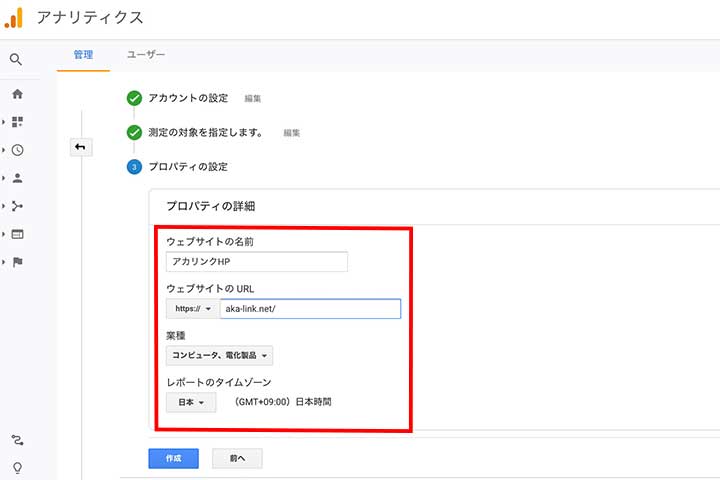
Task: Open the 日本 time zone country dropdown
Action: click(191, 402)
